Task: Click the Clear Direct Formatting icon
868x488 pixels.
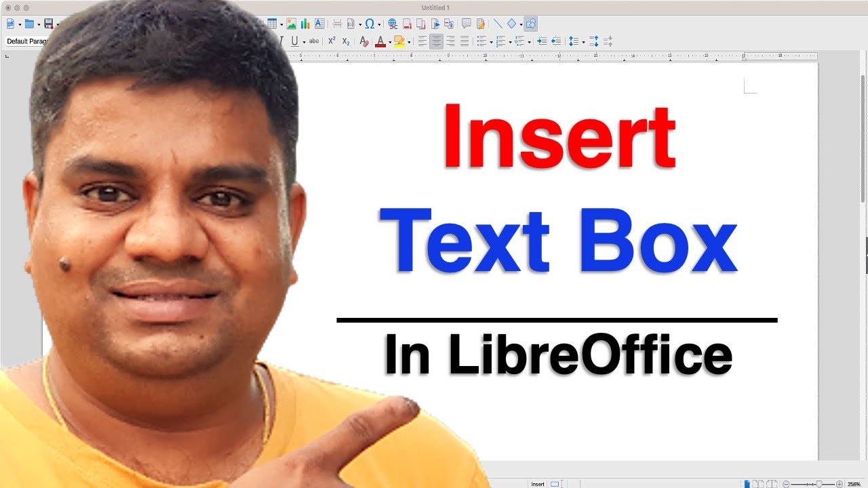Action: (363, 41)
